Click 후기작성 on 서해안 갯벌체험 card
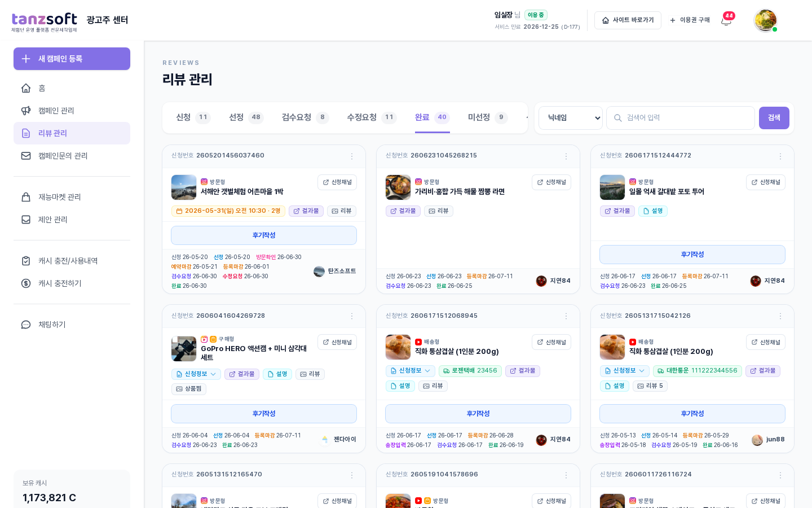The width and height of the screenshot is (812, 508). [264, 235]
